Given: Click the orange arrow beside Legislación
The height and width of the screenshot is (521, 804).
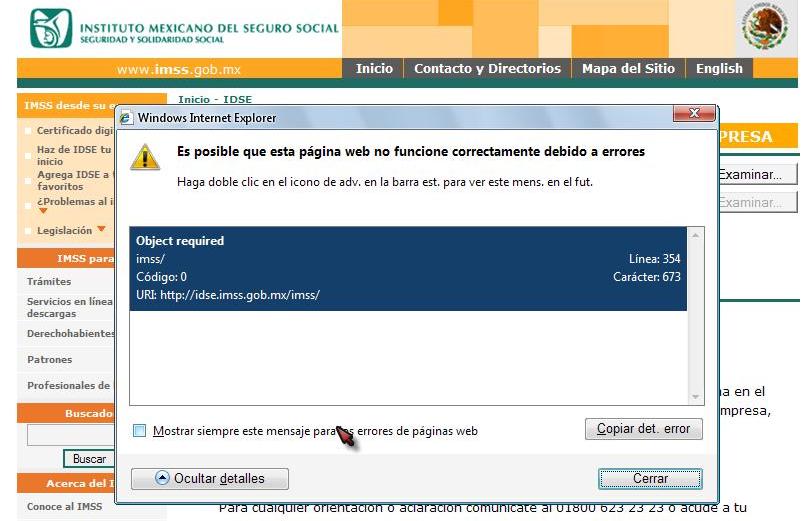Looking at the screenshot, I should [x=101, y=229].
